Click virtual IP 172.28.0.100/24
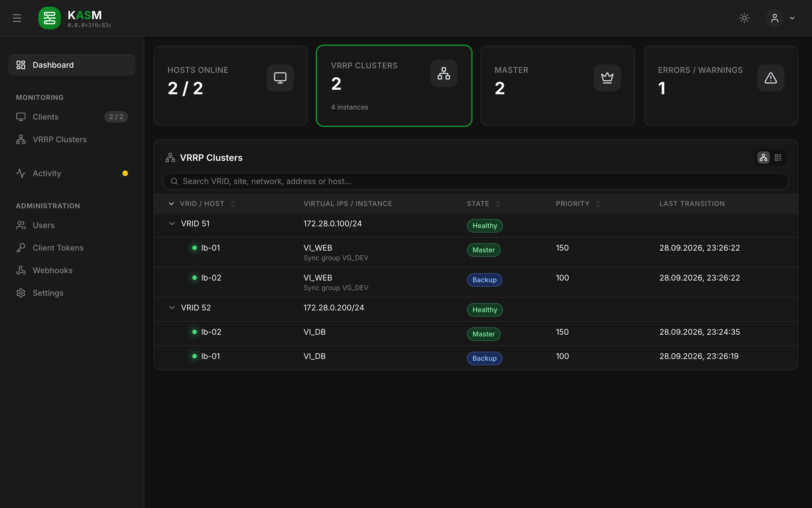The width and height of the screenshot is (812, 508). point(332,224)
